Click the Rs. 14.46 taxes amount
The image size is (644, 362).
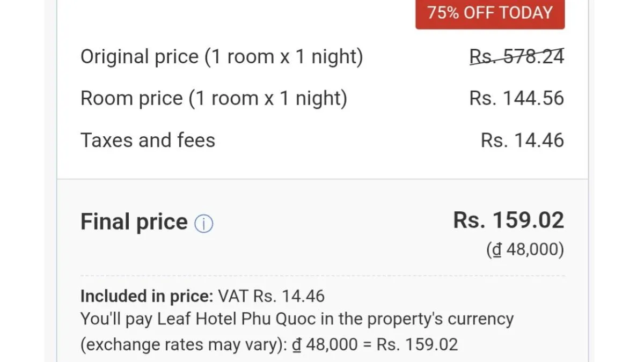tap(522, 141)
